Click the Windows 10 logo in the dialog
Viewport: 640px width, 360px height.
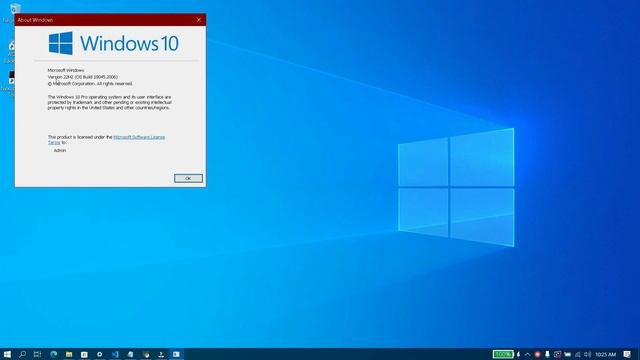tap(113, 43)
